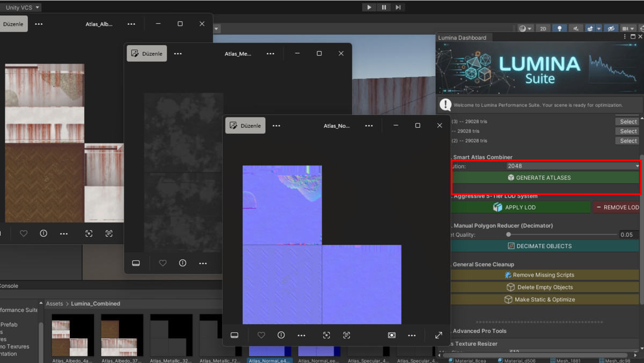Toggle Scene view effects (skybox/fx) icon

pyautogui.click(x=590, y=28)
